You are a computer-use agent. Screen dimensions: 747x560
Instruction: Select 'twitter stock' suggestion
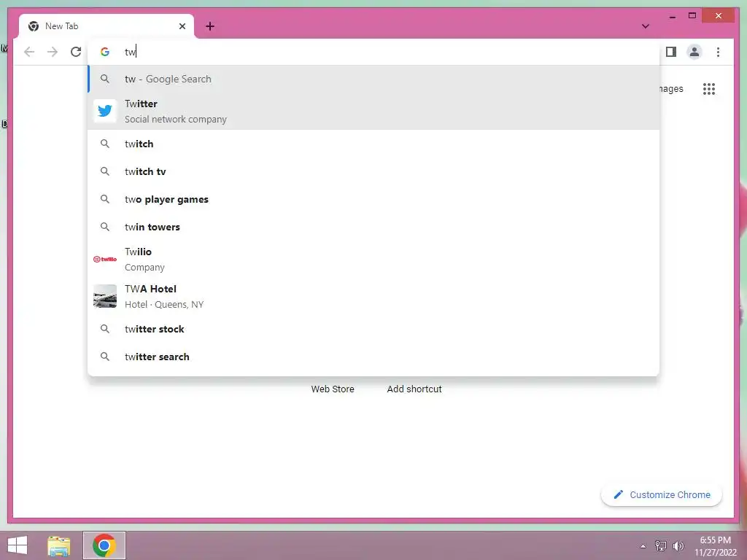click(x=374, y=329)
